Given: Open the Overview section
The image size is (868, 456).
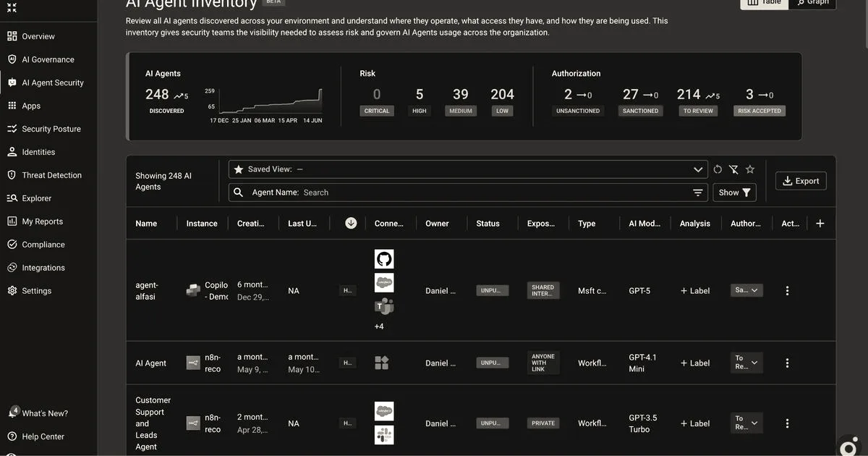Looking at the screenshot, I should click(38, 36).
